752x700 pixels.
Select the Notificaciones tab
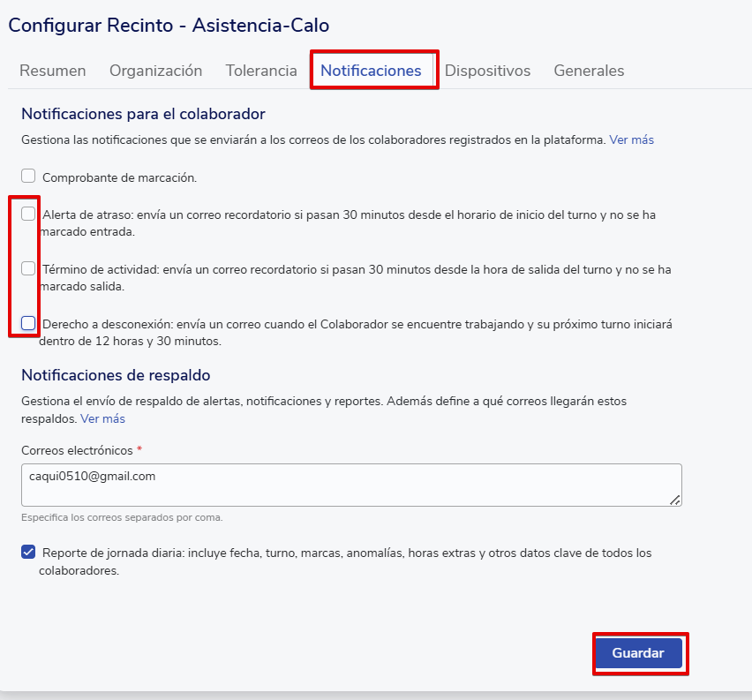[371, 71]
